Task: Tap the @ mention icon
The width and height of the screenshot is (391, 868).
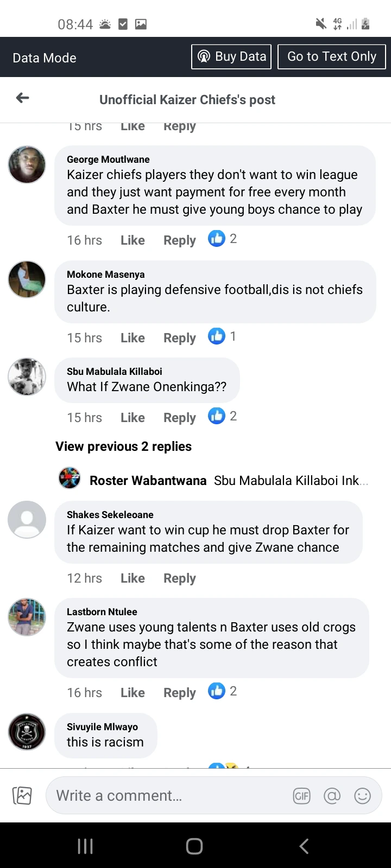Action: tap(332, 795)
